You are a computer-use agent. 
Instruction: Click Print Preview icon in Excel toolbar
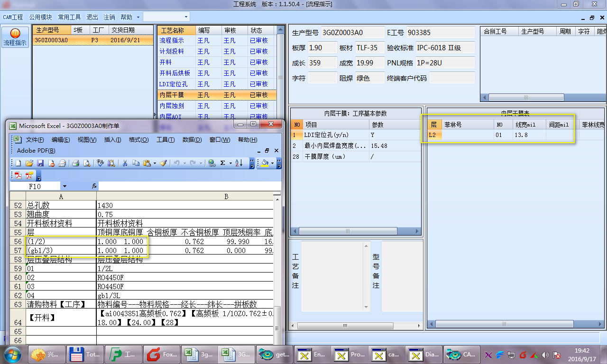coord(87,163)
